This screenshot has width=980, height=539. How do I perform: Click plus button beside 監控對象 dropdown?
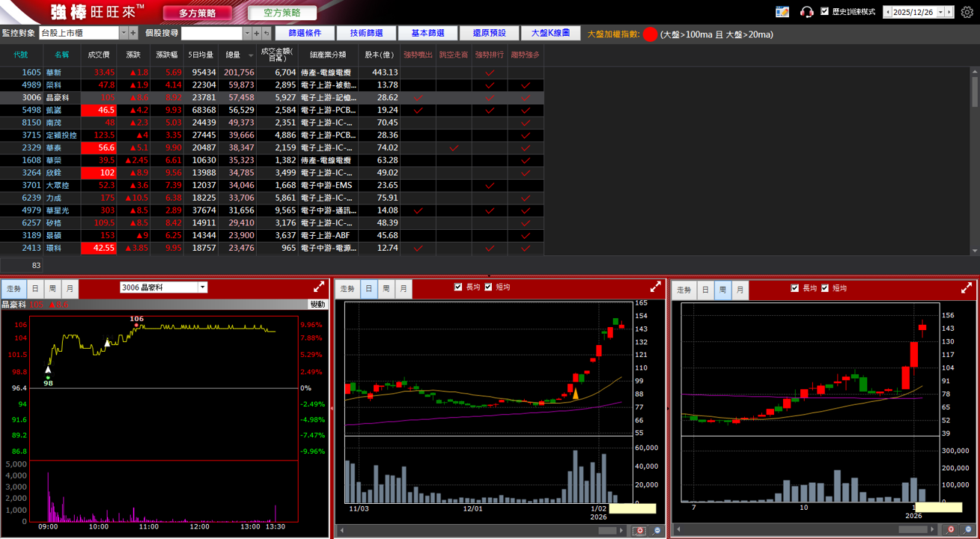133,33
